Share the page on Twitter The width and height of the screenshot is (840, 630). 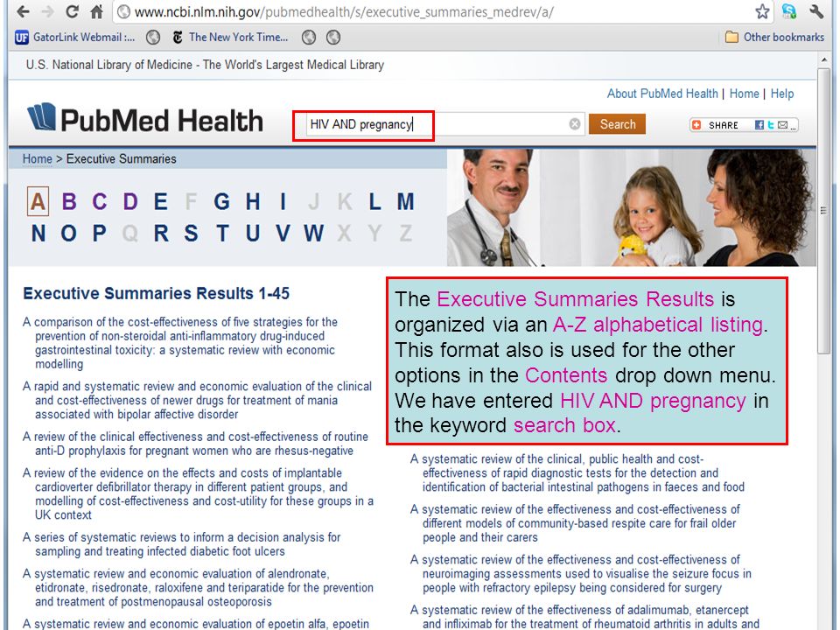click(x=770, y=125)
